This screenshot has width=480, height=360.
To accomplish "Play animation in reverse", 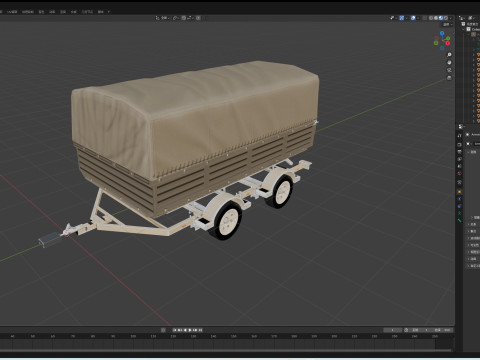I will point(185,330).
